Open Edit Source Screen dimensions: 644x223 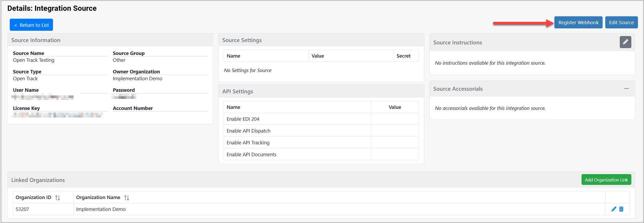pos(621,22)
